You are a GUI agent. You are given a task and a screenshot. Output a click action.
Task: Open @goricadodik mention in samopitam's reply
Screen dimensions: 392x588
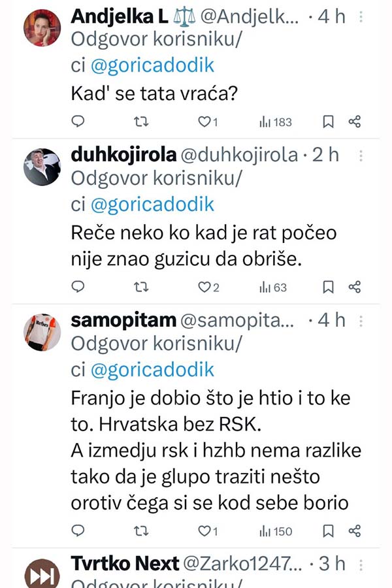pyautogui.click(x=153, y=370)
